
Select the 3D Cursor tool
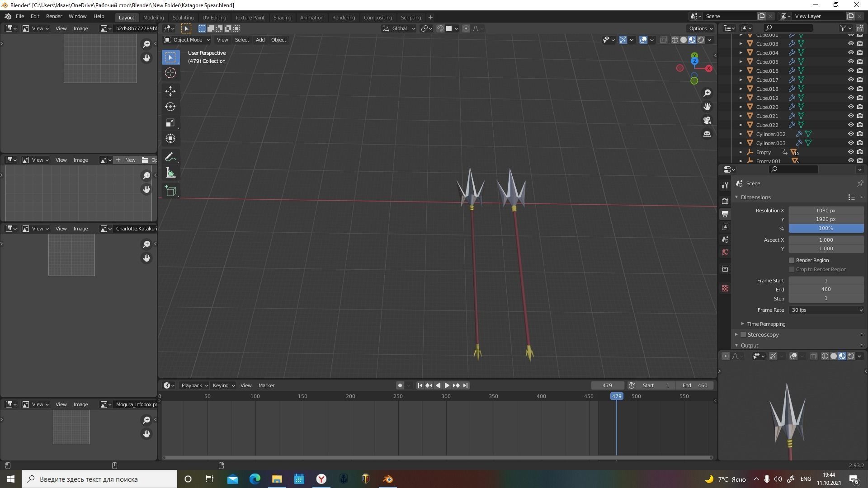pyautogui.click(x=170, y=73)
